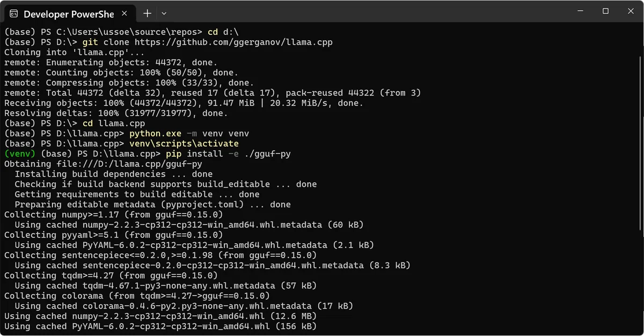Viewport: 644px width, 336px height.
Task: Click the last PyYAML whl (156 kB) line
Action: coord(160,326)
